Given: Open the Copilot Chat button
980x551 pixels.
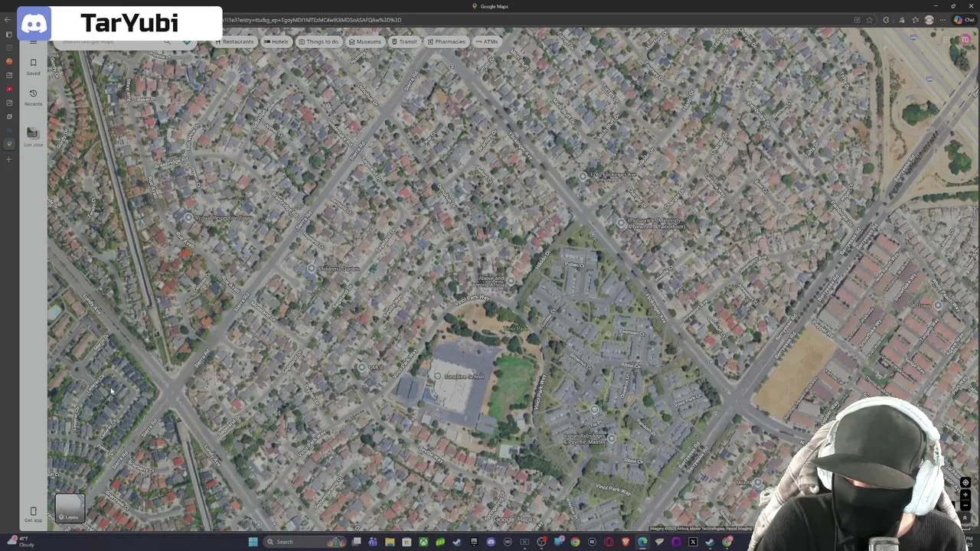Looking at the screenshot, I should (x=964, y=20).
